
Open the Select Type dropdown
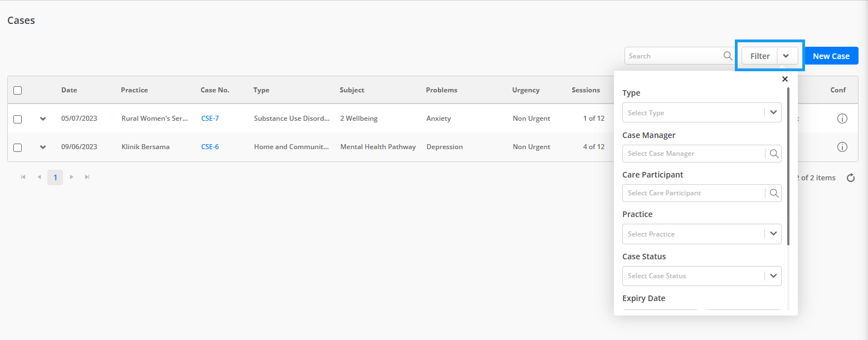click(x=702, y=112)
